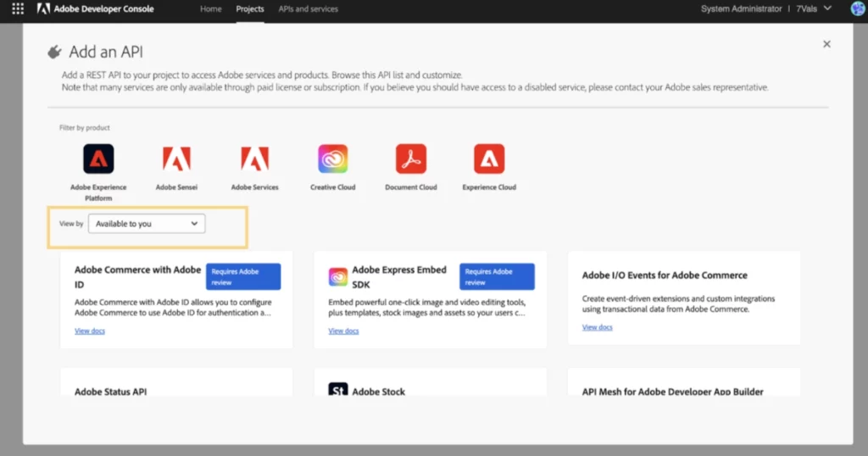
Task: Click the Document Cloud label
Action: pyautogui.click(x=411, y=187)
